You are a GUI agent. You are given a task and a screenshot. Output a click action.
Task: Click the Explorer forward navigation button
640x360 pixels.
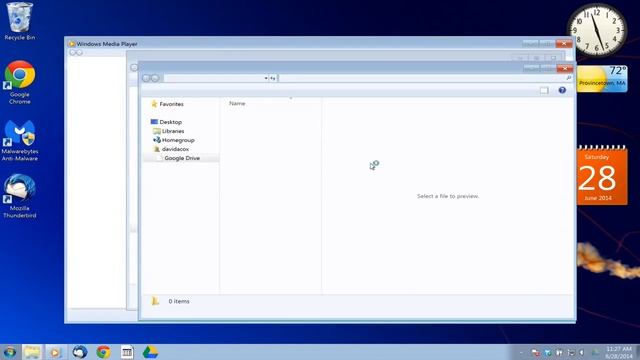[155, 78]
